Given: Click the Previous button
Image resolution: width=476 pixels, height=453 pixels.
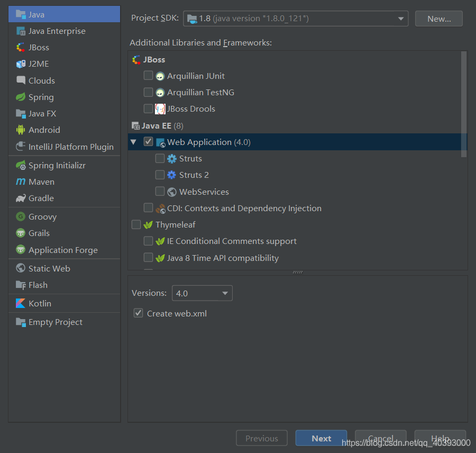Looking at the screenshot, I should [x=262, y=438].
